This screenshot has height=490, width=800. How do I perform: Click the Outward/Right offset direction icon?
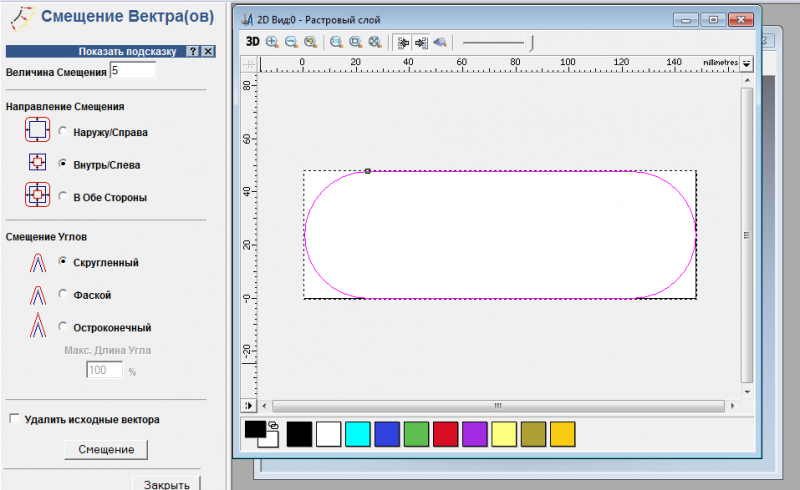pos(37,129)
